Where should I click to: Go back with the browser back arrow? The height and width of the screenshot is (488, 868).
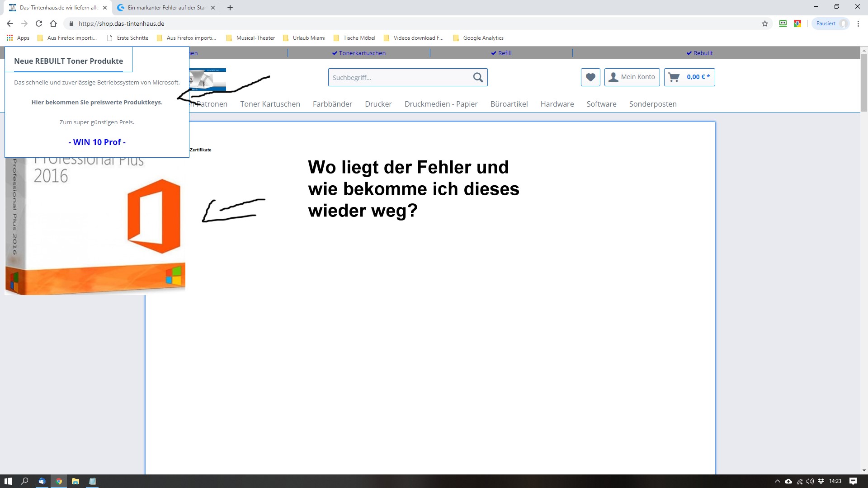tap(10, 23)
